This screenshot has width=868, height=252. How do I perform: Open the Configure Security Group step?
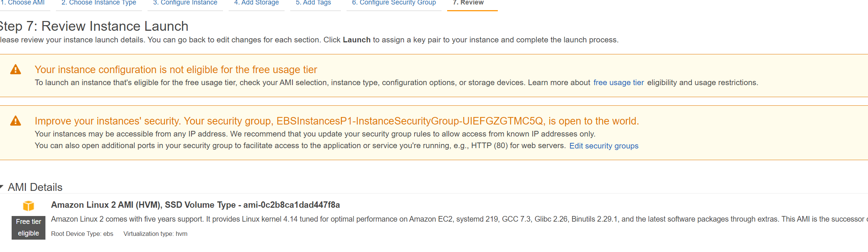pyautogui.click(x=394, y=3)
